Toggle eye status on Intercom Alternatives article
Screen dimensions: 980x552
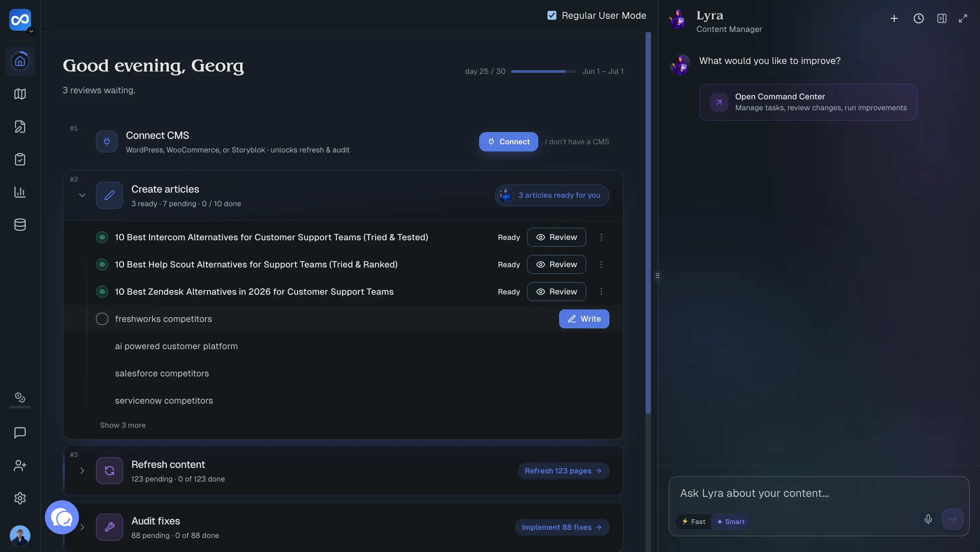pyautogui.click(x=102, y=237)
